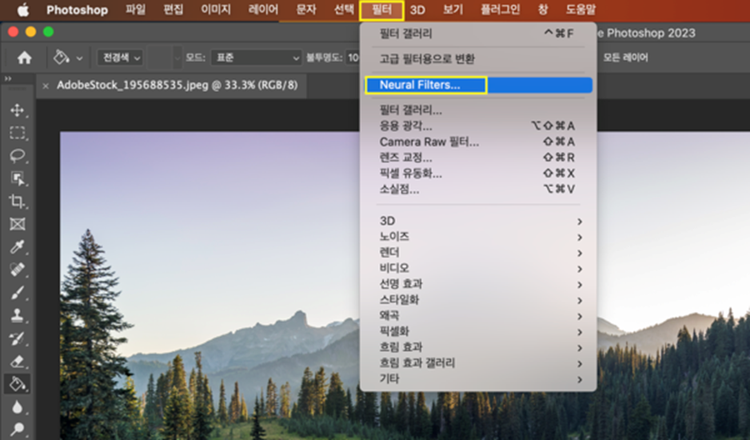Click the 모든 레이어 option label

coord(626,58)
